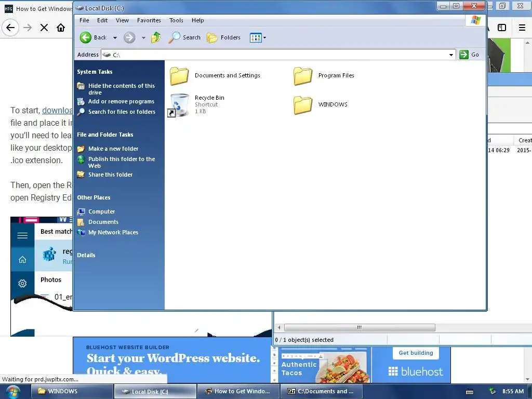Collapse the System Tasks section header

pyautogui.click(x=95, y=72)
